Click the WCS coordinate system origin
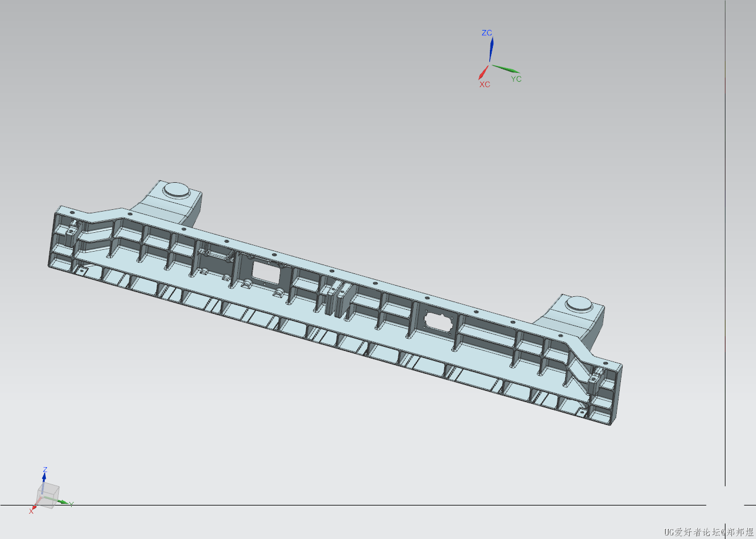The width and height of the screenshot is (756, 539). (x=490, y=64)
